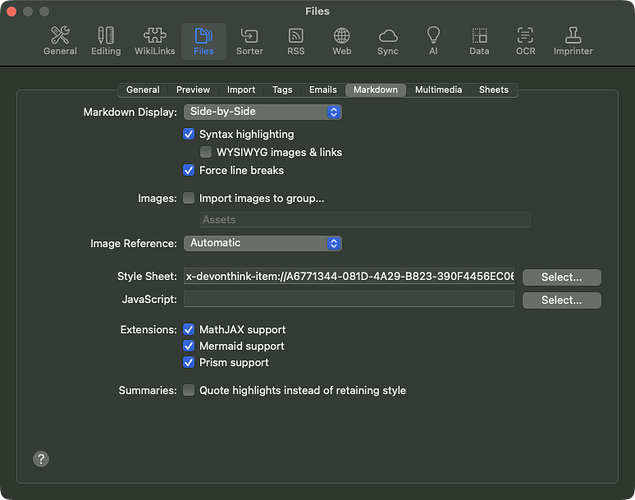Open the Editing preferences pane
635x500 pixels.
[x=106, y=41]
